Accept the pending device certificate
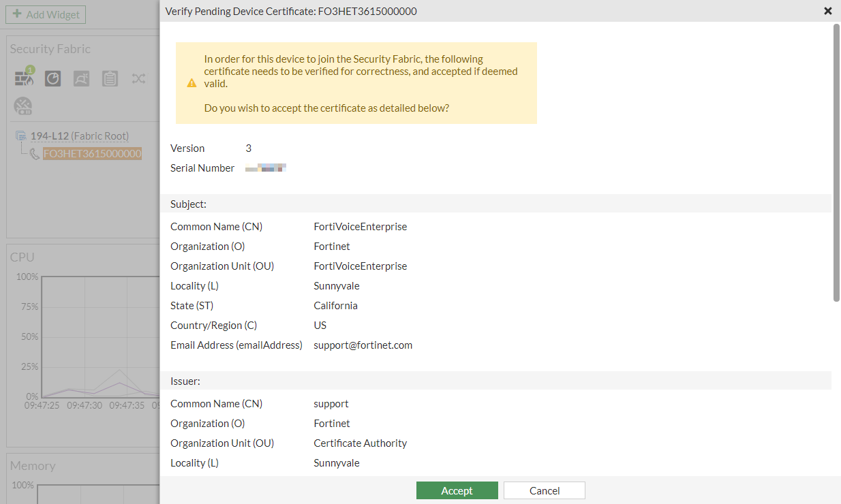The image size is (841, 504). tap(457, 490)
